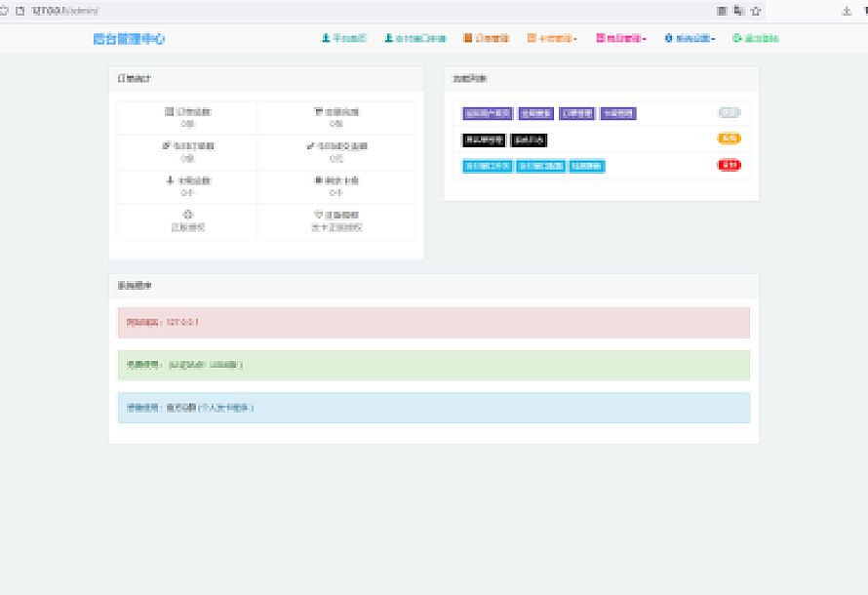The image size is (868, 595).
Task: Open browser downloads via the download icon
Action: pyautogui.click(x=846, y=11)
